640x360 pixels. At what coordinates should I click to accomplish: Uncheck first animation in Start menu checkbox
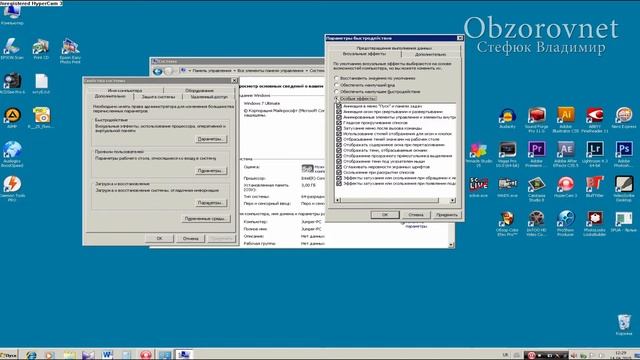tap(339, 106)
